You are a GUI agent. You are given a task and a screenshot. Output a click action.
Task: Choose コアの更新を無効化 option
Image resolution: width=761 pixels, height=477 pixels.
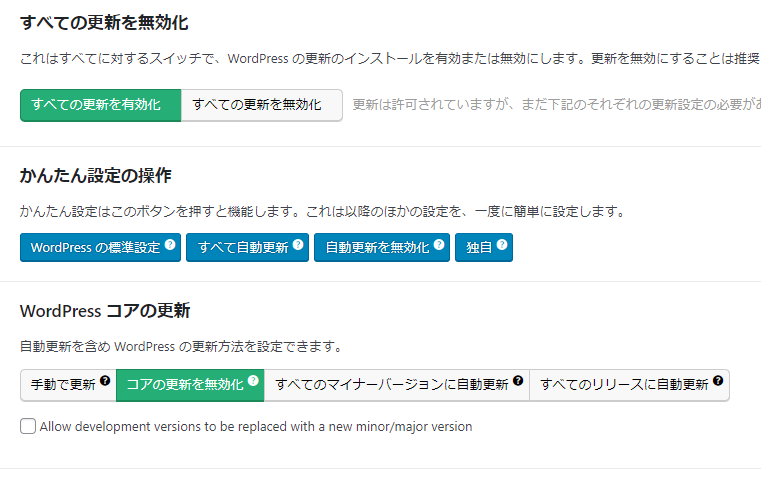click(190, 385)
